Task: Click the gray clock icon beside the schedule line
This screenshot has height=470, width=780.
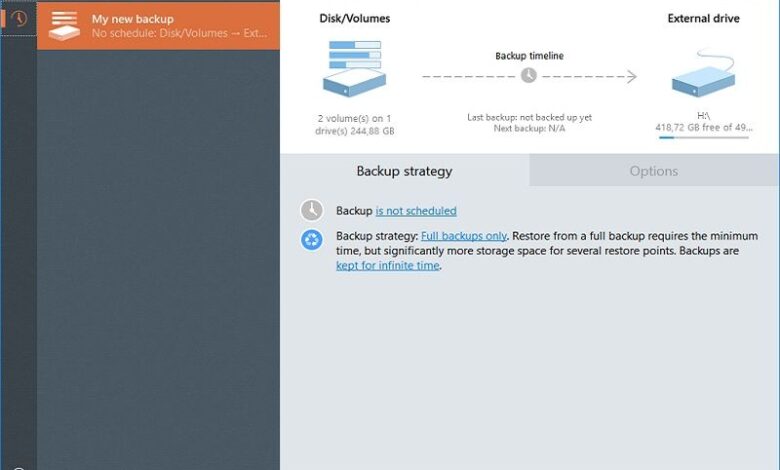Action: point(312,210)
